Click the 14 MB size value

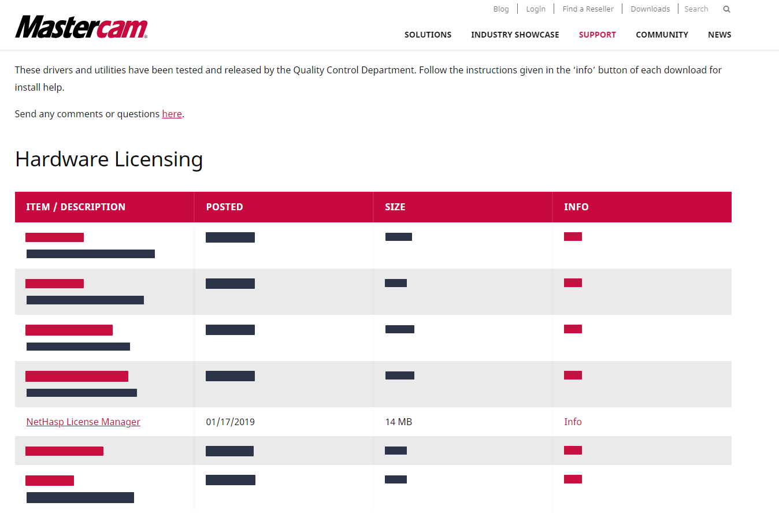coord(399,422)
